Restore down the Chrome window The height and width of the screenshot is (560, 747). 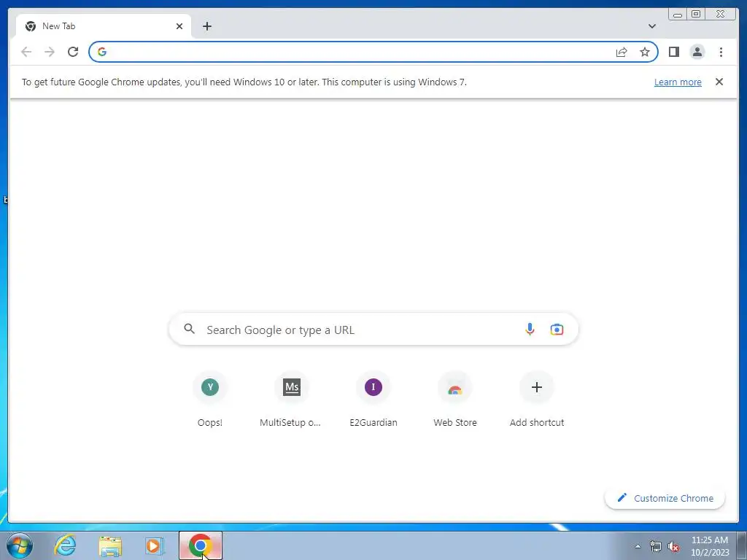click(x=695, y=15)
